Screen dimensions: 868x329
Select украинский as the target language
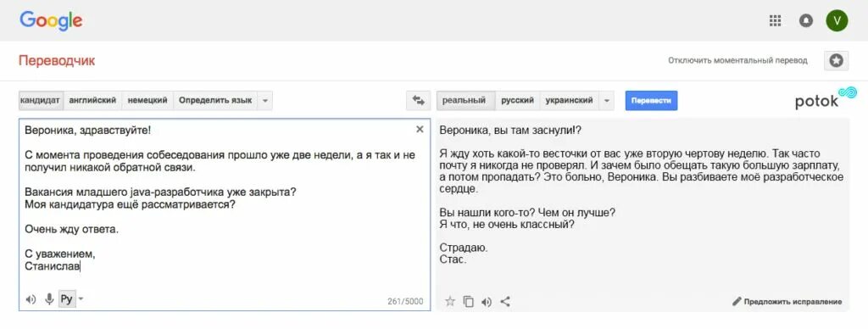(569, 101)
